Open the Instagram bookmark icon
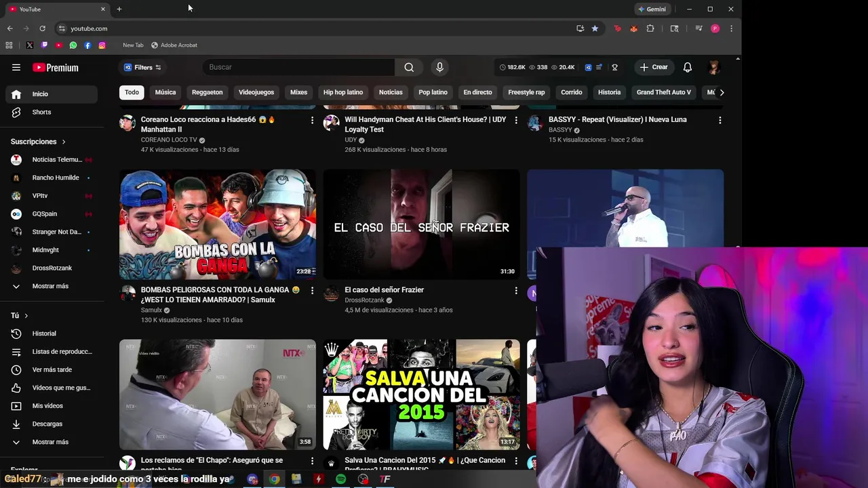Screen dimensions: 868x488 click(x=102, y=45)
